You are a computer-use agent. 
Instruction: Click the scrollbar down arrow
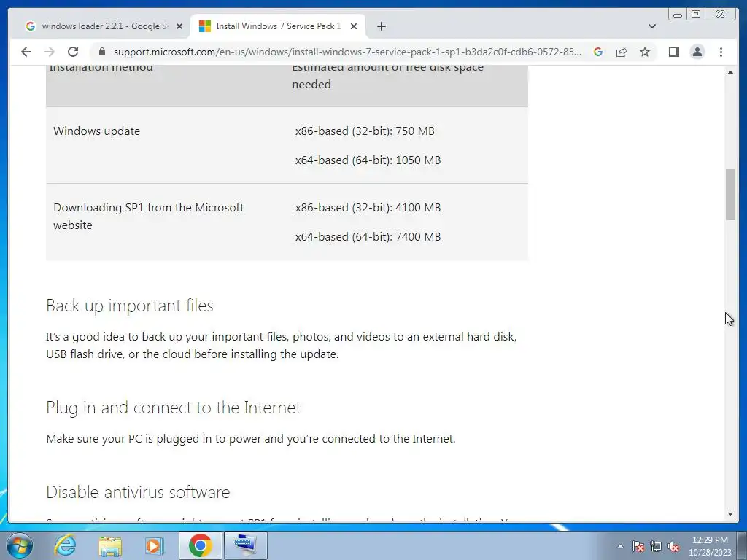tap(730, 514)
